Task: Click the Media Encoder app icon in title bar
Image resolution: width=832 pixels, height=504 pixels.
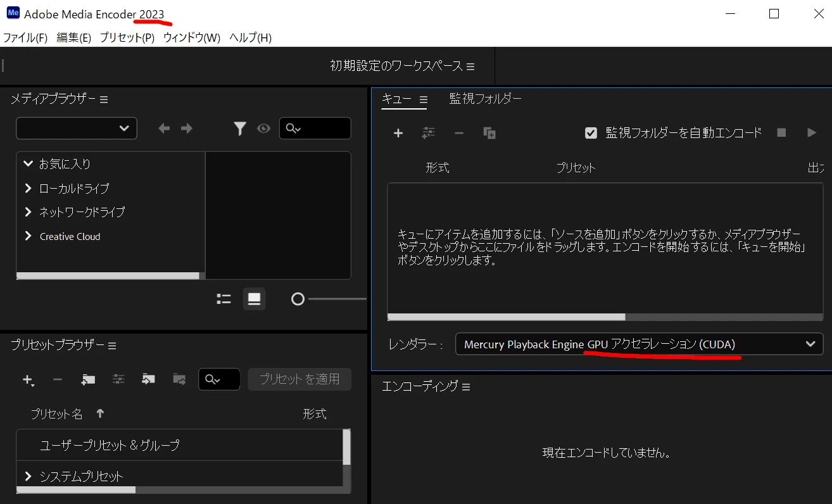Action: pyautogui.click(x=13, y=13)
